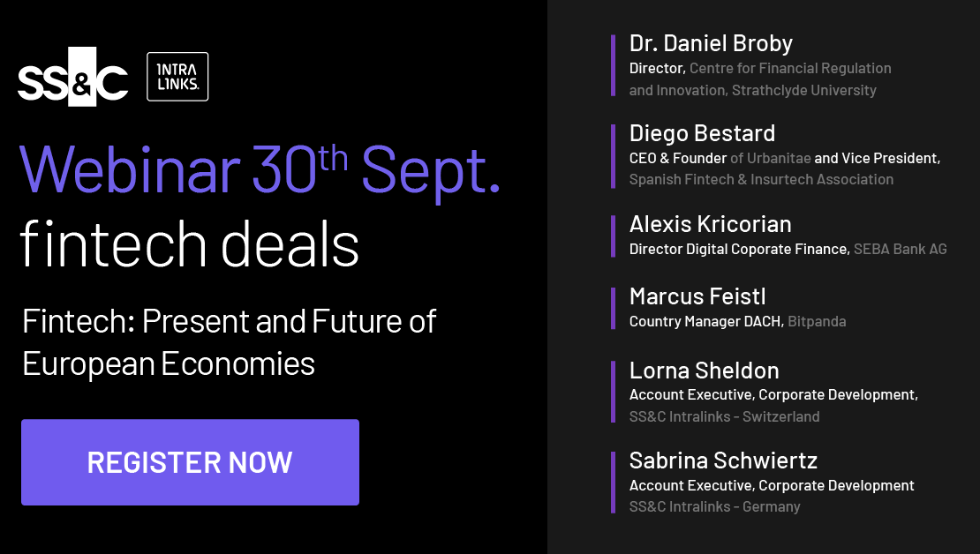
Task: Click SS&C Intralinks - Germany text
Action: pos(714,506)
